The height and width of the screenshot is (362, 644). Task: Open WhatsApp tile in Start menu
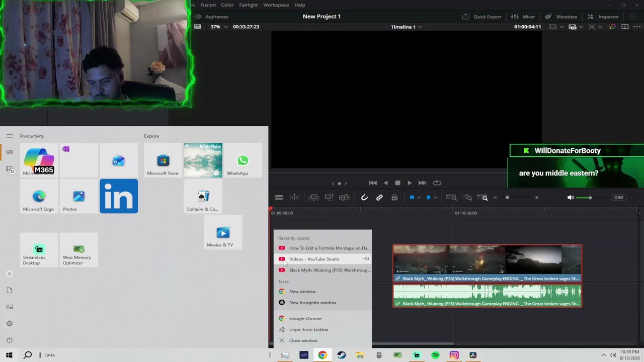click(x=243, y=160)
